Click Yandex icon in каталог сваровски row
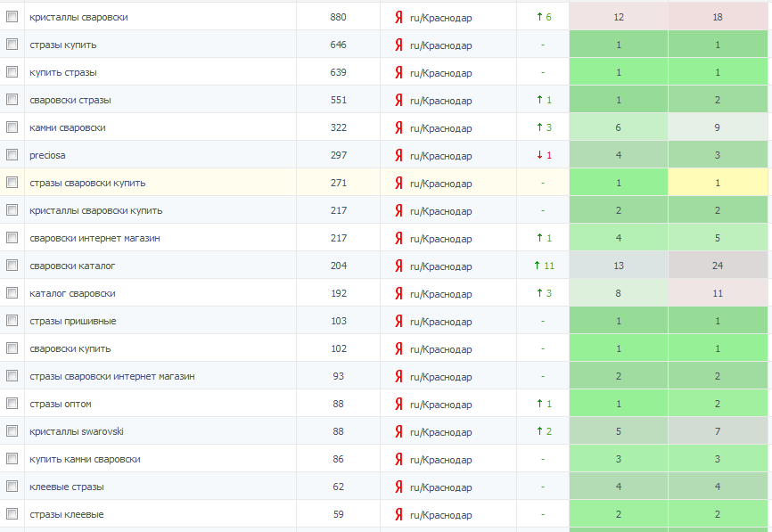The width and height of the screenshot is (772, 532). 398,293
